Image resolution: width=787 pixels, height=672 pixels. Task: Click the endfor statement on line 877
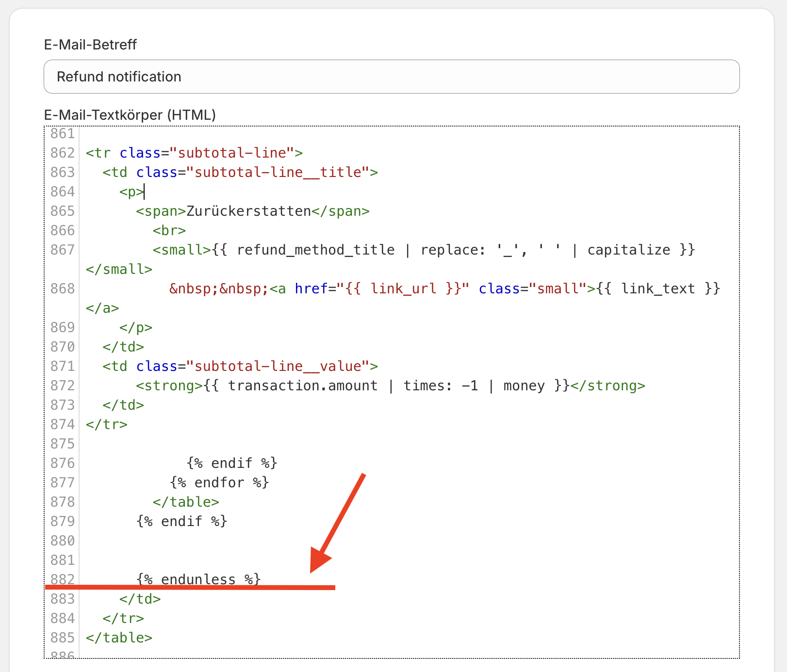pyautogui.click(x=219, y=482)
